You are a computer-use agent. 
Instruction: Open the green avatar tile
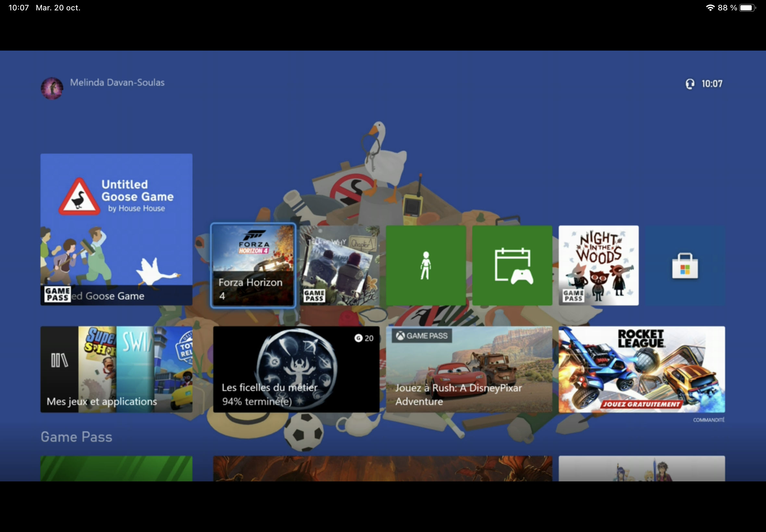[x=426, y=265]
